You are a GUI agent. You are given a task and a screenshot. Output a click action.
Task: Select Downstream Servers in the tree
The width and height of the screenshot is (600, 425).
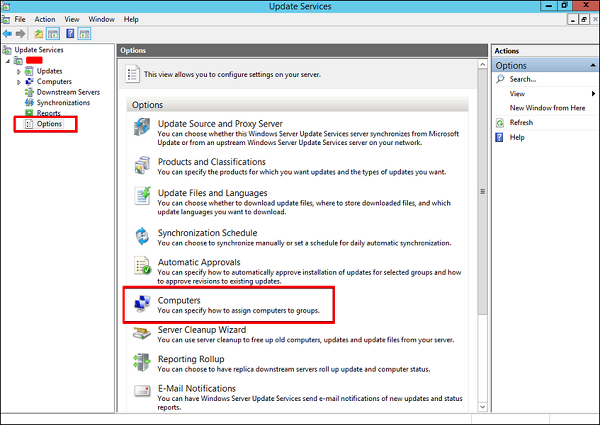(69, 92)
